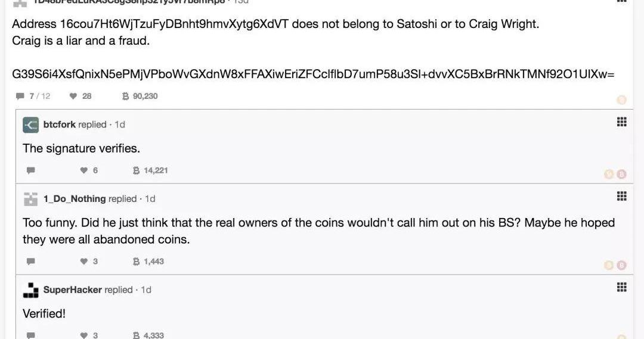Tip btcfork's reply showing 14,221

click(x=136, y=170)
